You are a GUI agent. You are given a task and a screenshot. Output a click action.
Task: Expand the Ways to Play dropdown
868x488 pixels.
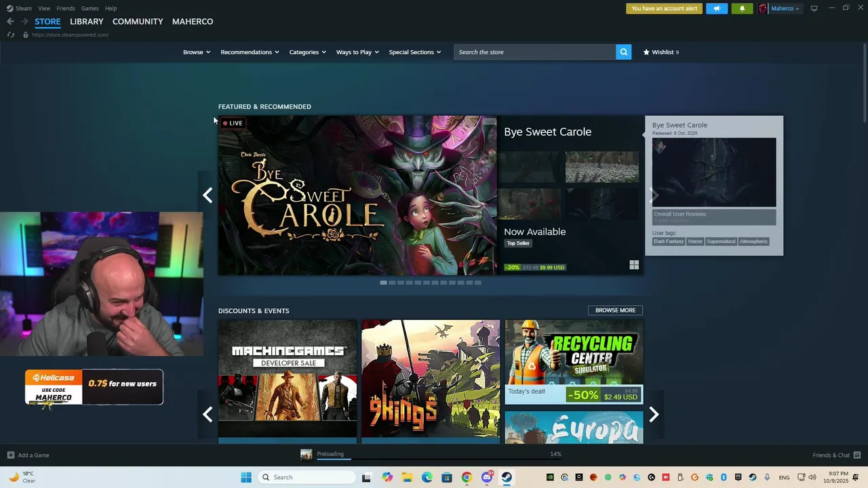[357, 52]
